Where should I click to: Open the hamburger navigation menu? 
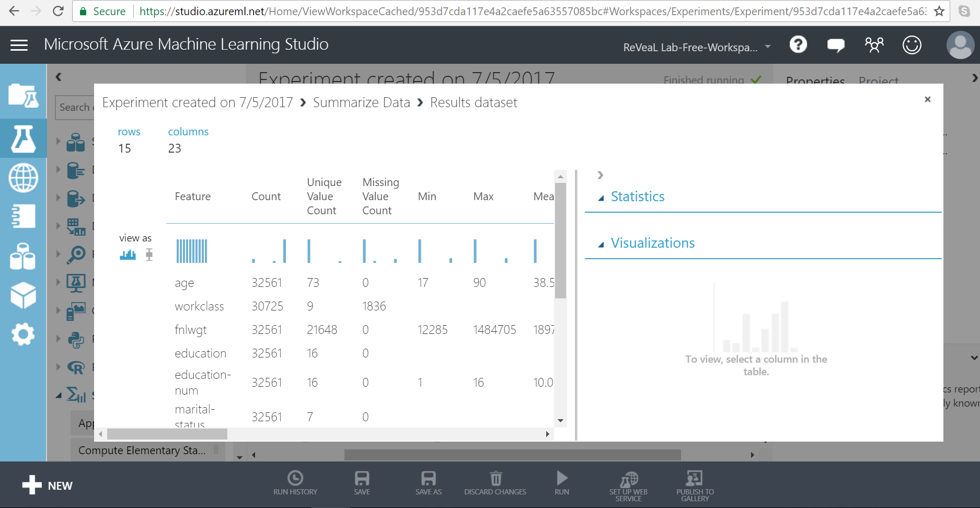(x=19, y=45)
